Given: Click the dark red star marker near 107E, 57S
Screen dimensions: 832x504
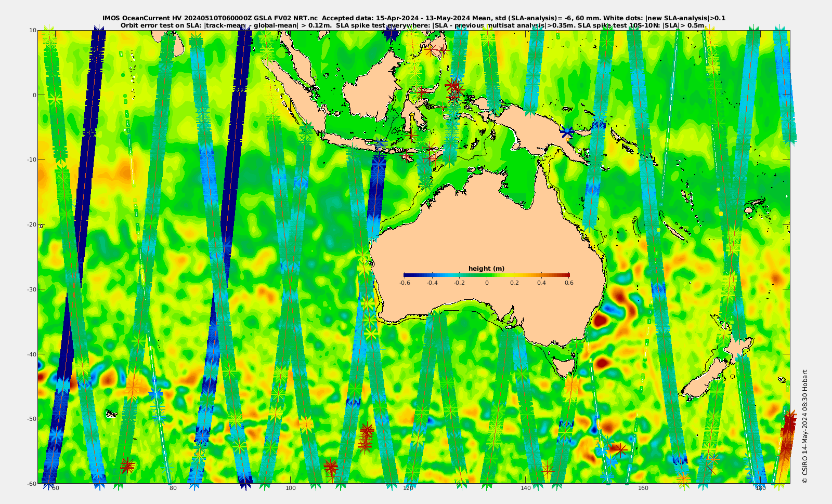Looking at the screenshot, I should coord(331,466).
